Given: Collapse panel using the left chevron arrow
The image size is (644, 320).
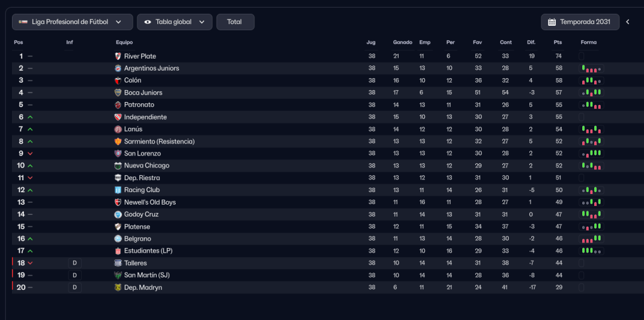Looking at the screenshot, I should click(x=628, y=22).
